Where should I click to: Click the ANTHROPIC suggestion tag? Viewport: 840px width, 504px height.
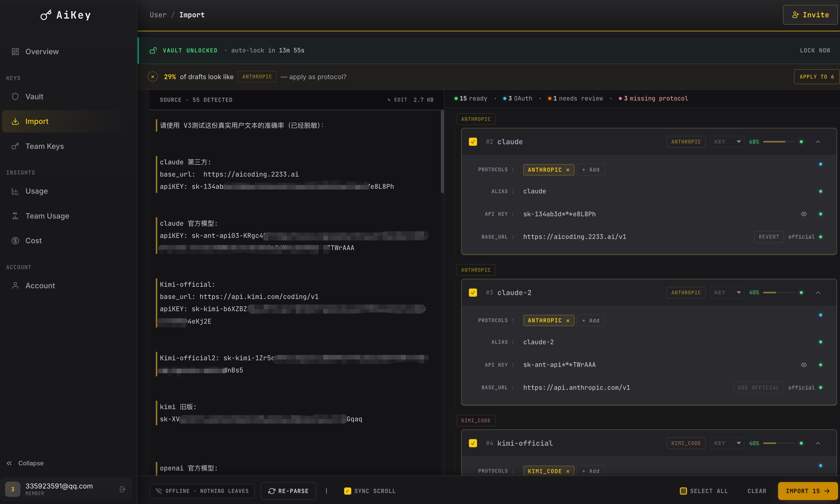point(257,77)
